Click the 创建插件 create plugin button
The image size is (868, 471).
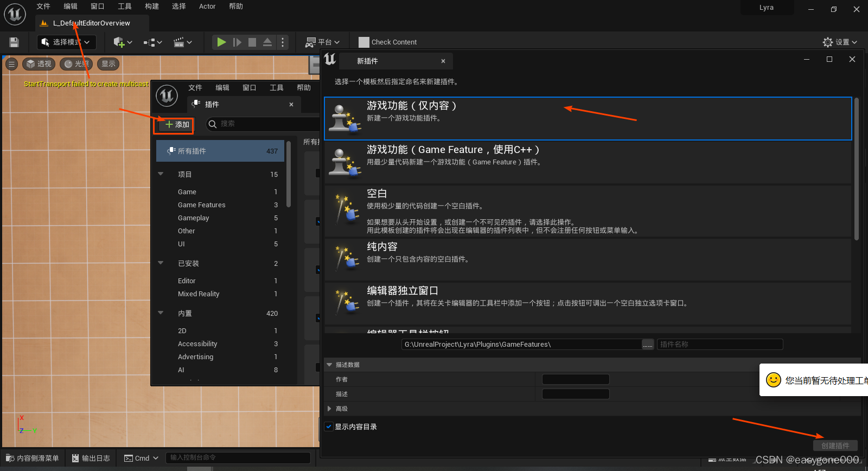pos(835,445)
